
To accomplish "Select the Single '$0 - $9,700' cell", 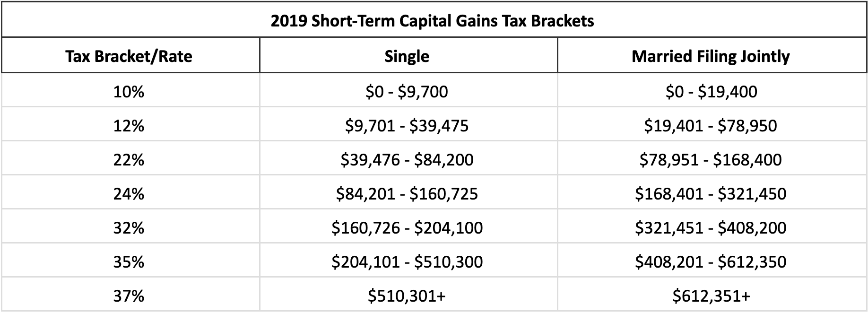I will coord(407,91).
